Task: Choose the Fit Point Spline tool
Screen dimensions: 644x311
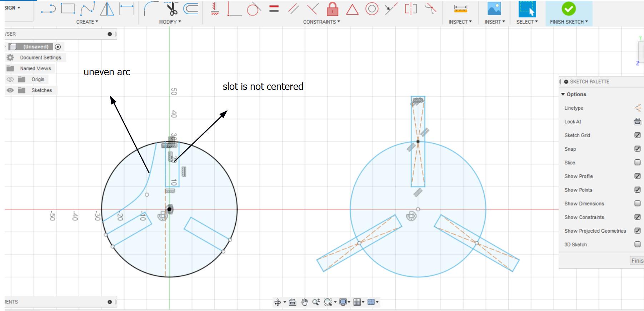Action: point(88,9)
